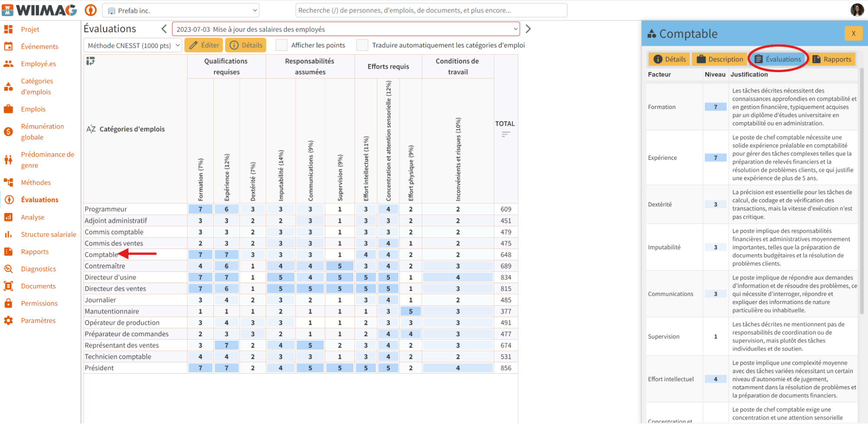Select the Évaluations tab in Comptable panel
Viewport: 868px width, 424px height.
(x=778, y=59)
